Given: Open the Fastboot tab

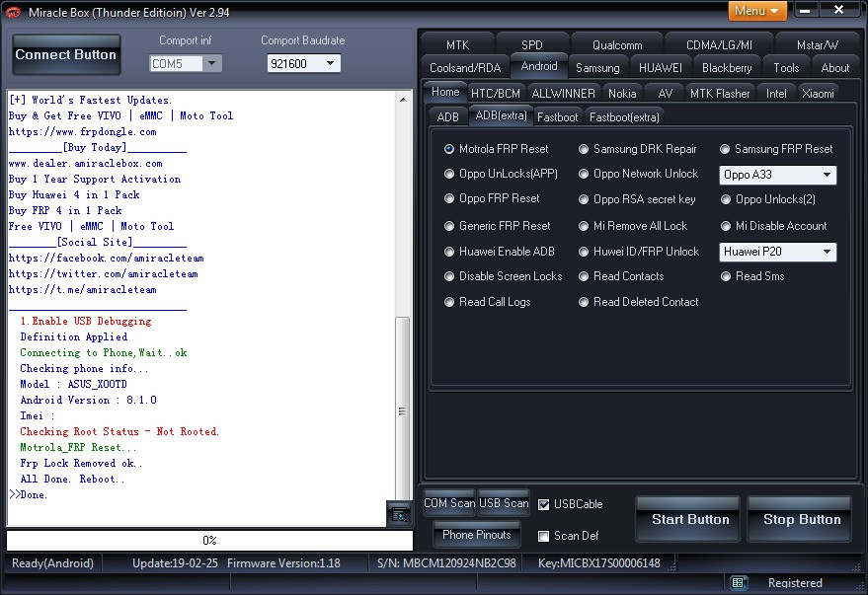Looking at the screenshot, I should click(x=557, y=117).
